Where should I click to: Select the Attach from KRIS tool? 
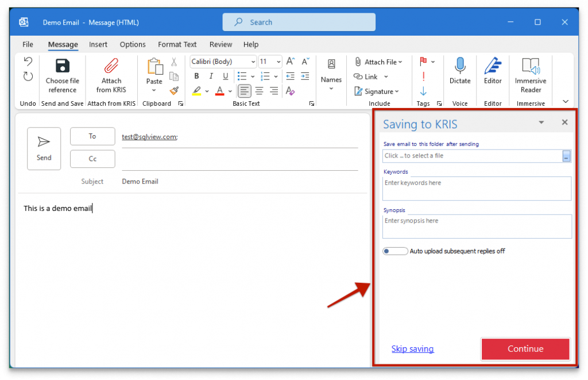tap(111, 75)
